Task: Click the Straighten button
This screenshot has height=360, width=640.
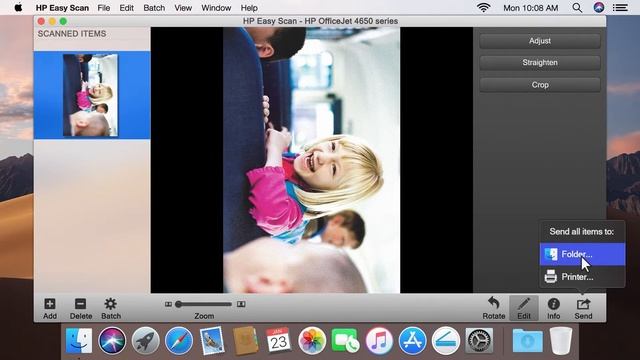Action: [540, 63]
